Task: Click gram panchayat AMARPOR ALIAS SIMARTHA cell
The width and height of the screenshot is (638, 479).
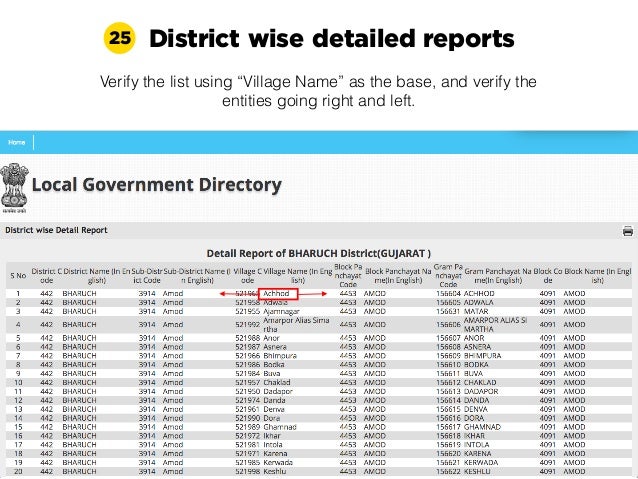Action: point(495,324)
